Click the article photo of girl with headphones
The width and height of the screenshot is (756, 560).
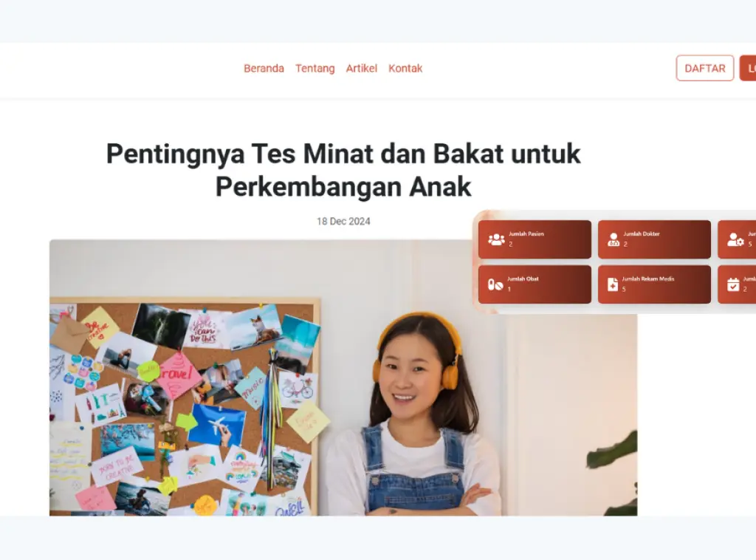[343, 378]
